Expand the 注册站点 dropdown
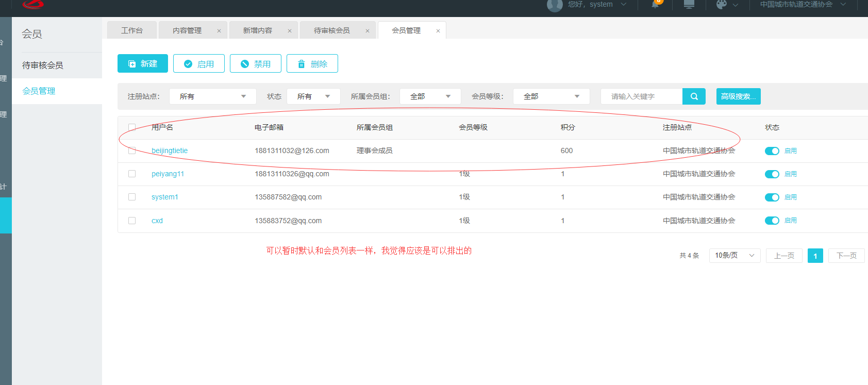 pyautogui.click(x=212, y=96)
